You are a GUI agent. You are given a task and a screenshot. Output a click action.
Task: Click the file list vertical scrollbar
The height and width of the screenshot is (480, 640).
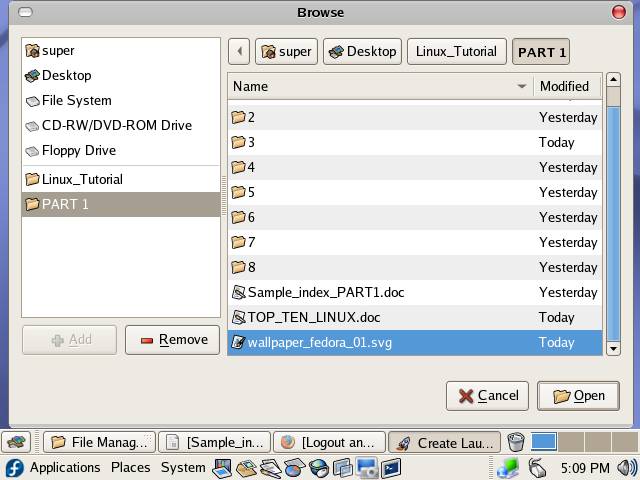[x=613, y=220]
